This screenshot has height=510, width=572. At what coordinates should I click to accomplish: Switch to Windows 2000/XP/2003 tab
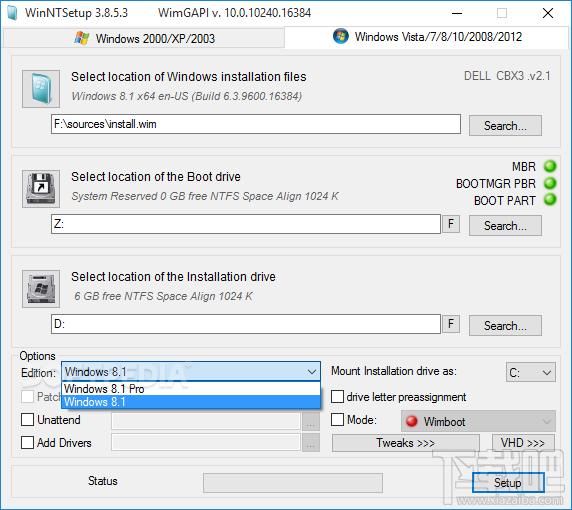tap(144, 38)
